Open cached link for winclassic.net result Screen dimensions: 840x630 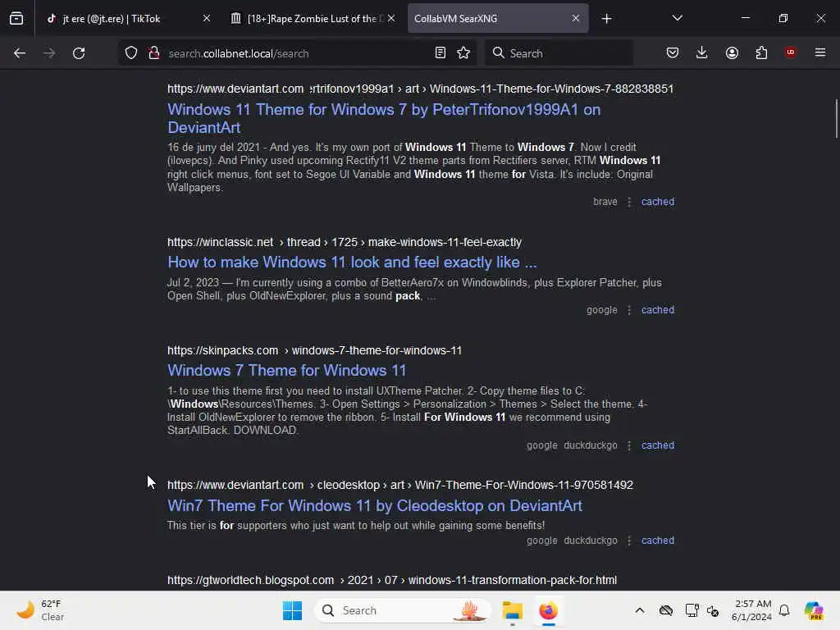coord(658,309)
